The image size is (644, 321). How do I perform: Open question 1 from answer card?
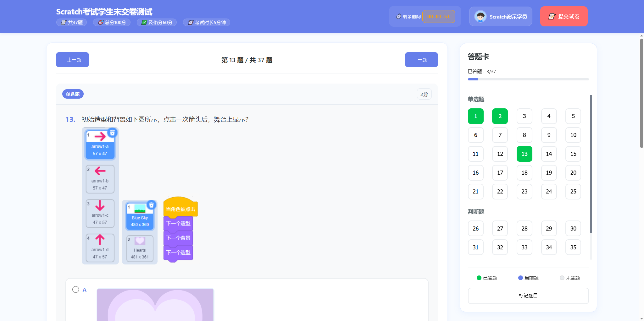(x=475, y=116)
